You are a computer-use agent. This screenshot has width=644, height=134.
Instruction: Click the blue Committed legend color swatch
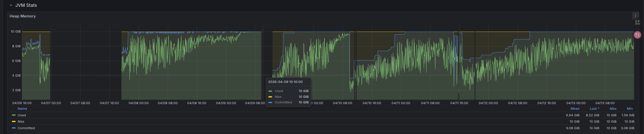(x=14, y=128)
